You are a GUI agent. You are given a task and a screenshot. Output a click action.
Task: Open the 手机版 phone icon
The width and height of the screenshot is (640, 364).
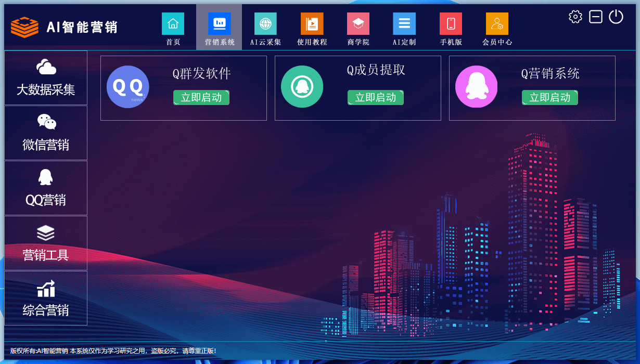click(x=451, y=23)
